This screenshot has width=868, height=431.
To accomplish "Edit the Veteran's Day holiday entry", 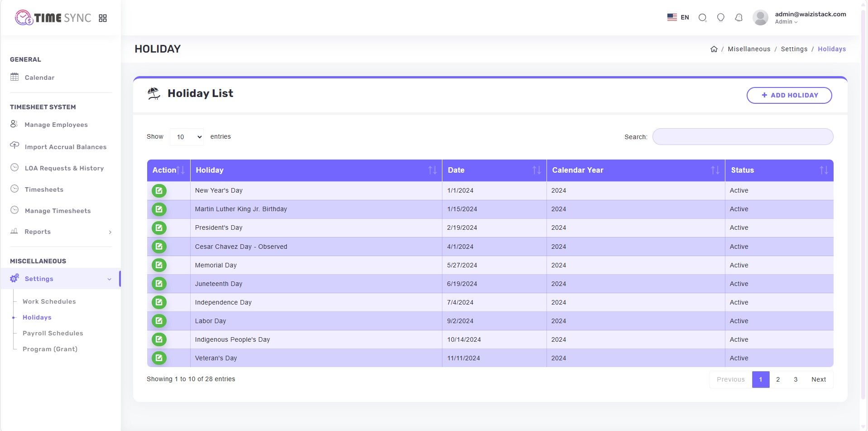I will (159, 358).
